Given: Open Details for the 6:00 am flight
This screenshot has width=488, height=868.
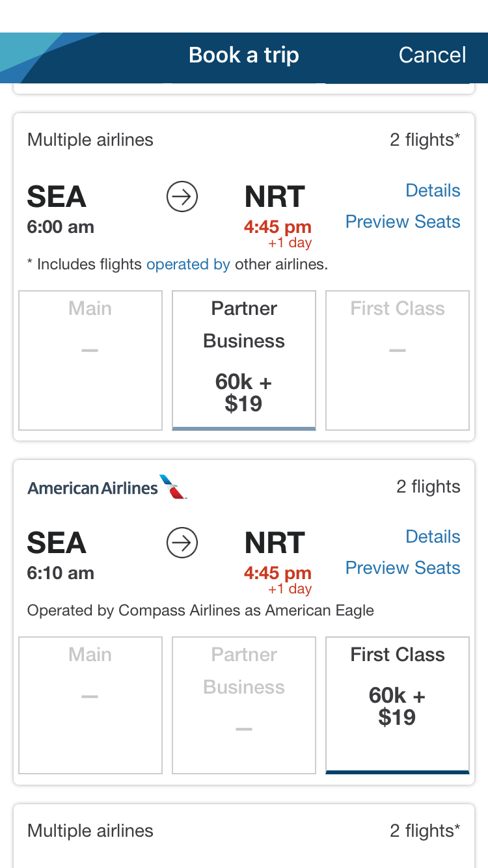Looking at the screenshot, I should 433,191.
